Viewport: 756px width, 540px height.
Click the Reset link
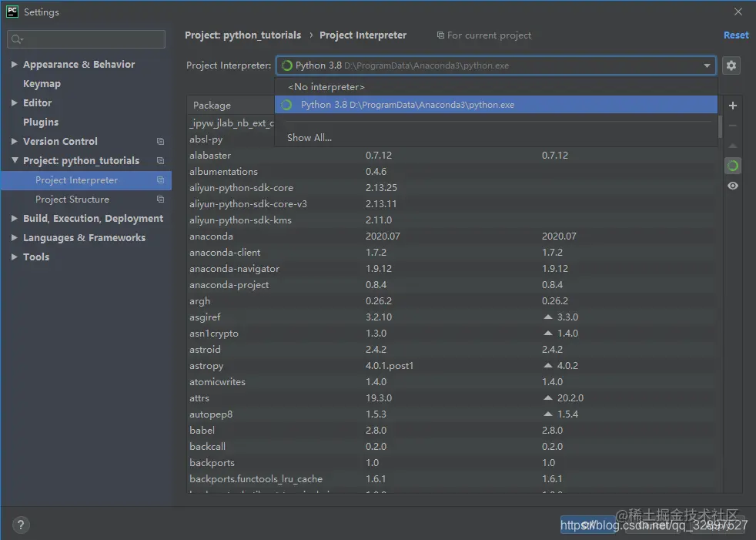pos(736,35)
